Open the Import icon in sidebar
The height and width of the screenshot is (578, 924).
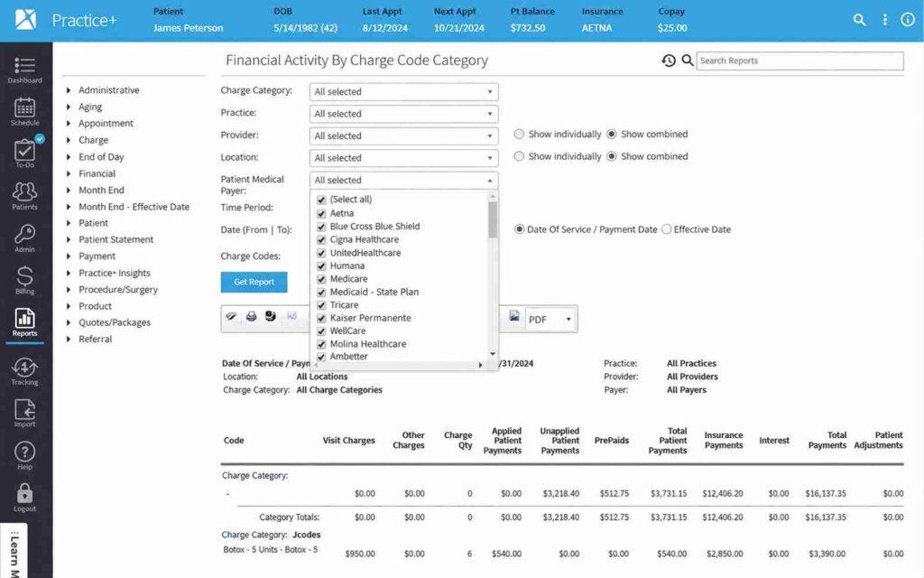pos(24,413)
